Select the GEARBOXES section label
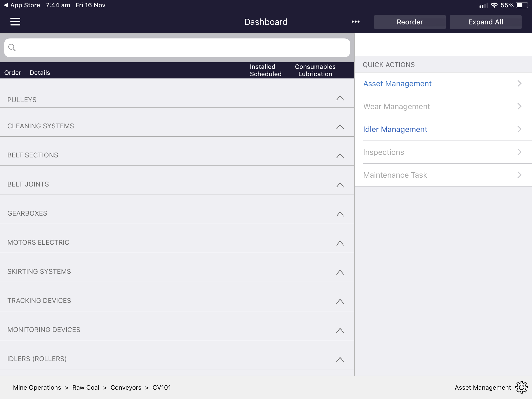Image resolution: width=532 pixels, height=399 pixels. pyautogui.click(x=27, y=214)
